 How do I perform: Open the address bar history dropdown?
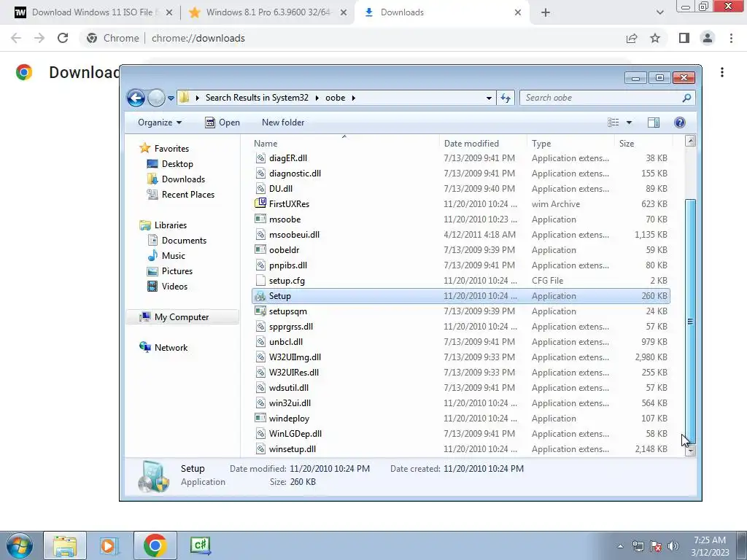pos(489,98)
